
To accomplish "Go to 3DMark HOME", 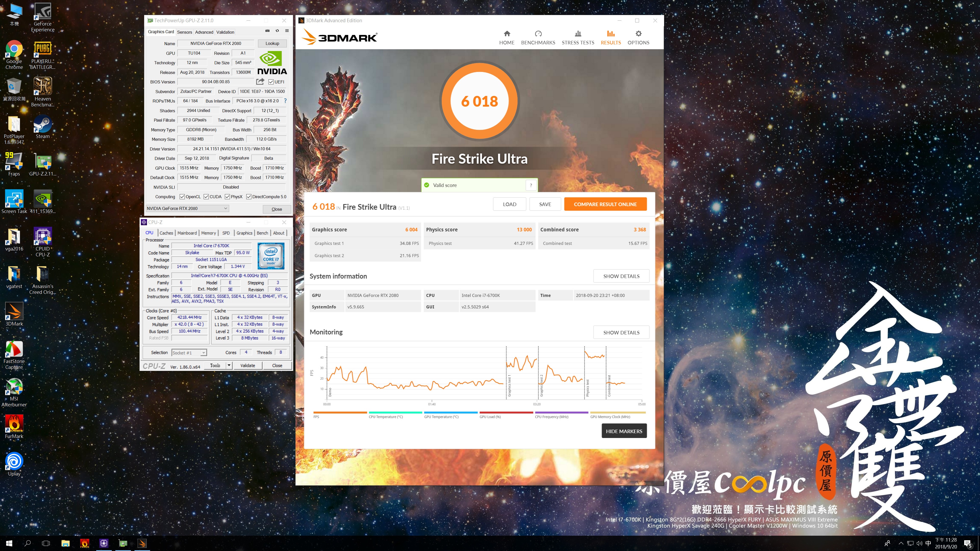I will click(x=507, y=38).
